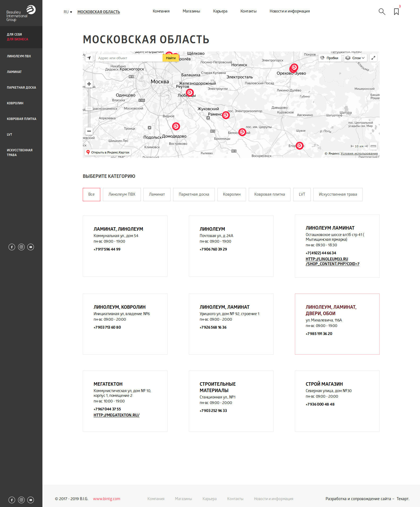Open the RU language dropdown

[x=68, y=12]
